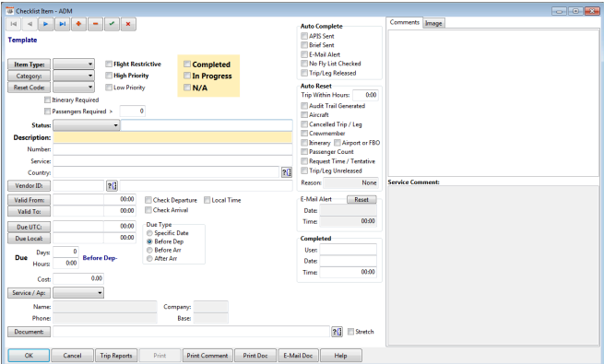Image resolution: width=604 pixels, height=364 pixels.
Task: Click the Cancel button
Action: pyautogui.click(x=73, y=356)
